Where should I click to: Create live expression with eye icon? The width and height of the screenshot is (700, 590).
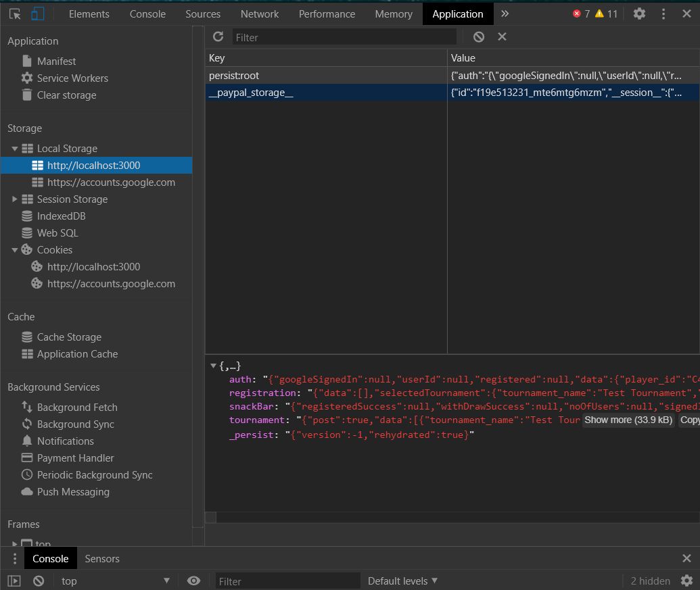coord(194,581)
